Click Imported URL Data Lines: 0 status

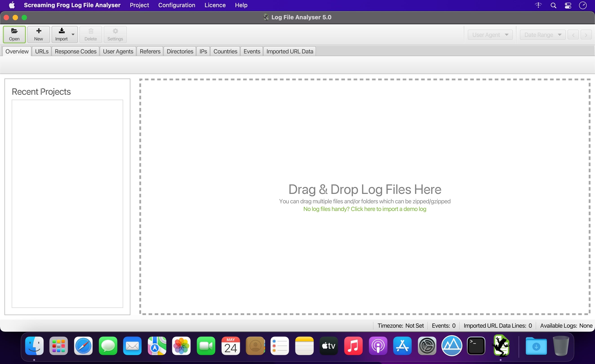pos(498,326)
